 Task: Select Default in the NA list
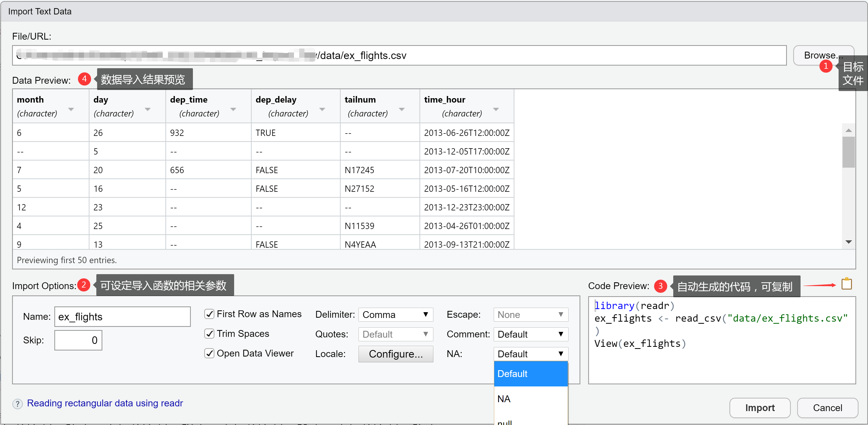(x=531, y=374)
